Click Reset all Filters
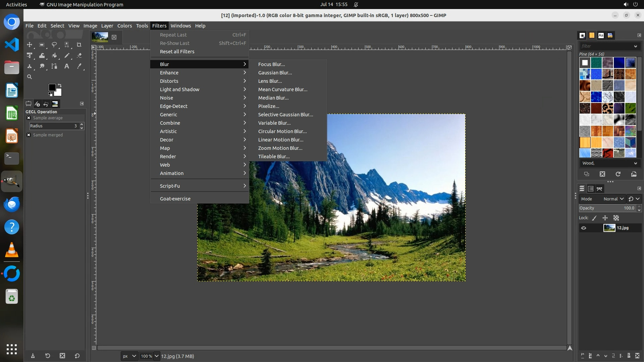The width and height of the screenshot is (644, 362). coord(177,52)
